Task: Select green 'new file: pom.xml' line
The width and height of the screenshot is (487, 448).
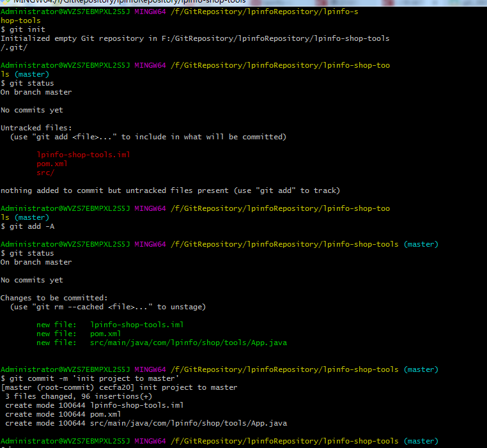Action: [79, 334]
